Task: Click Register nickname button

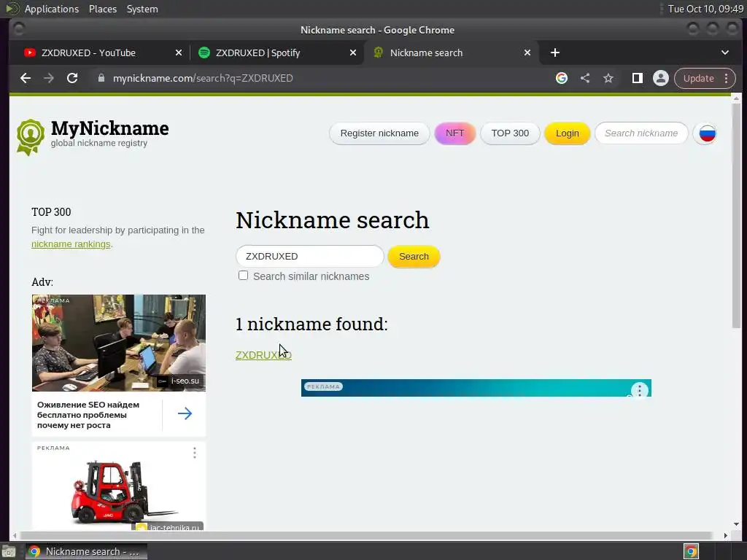Action: (379, 133)
